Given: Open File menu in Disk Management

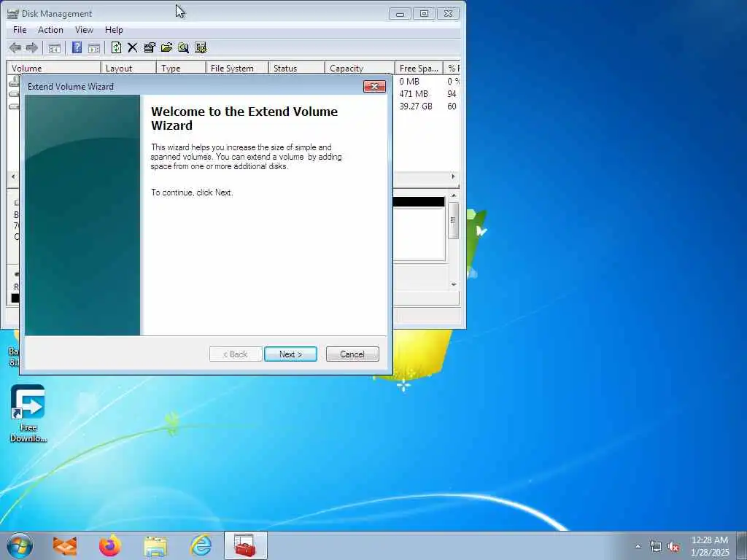Looking at the screenshot, I should (x=20, y=29).
